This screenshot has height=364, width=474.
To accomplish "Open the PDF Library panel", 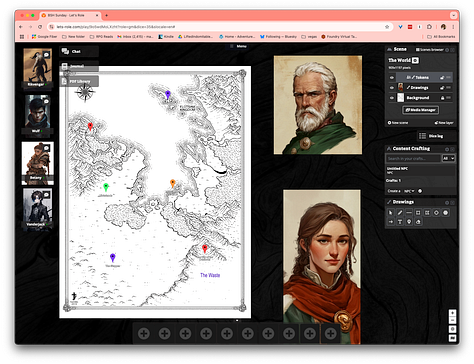I will (79, 81).
